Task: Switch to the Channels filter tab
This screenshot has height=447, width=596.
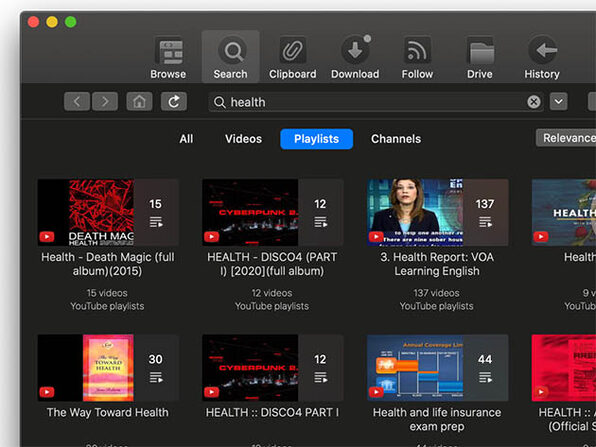Action: point(396,139)
